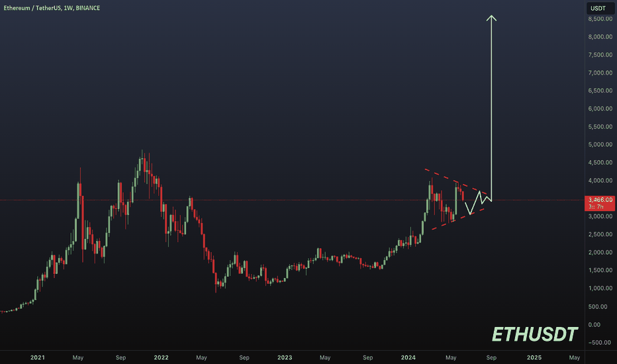The image size is (617, 364).
Task: Click the Sep label after 2022
Action: coord(244,357)
